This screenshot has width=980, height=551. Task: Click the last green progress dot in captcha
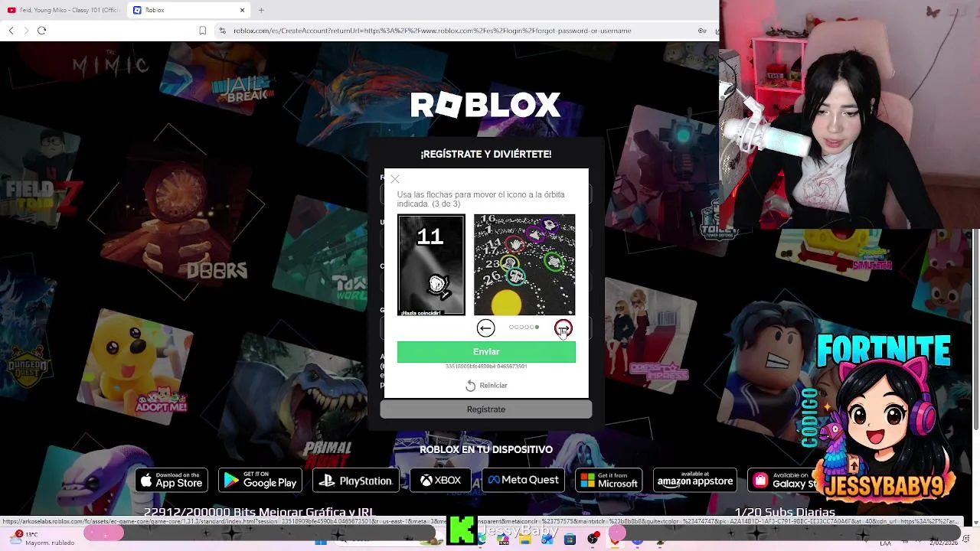pos(537,328)
